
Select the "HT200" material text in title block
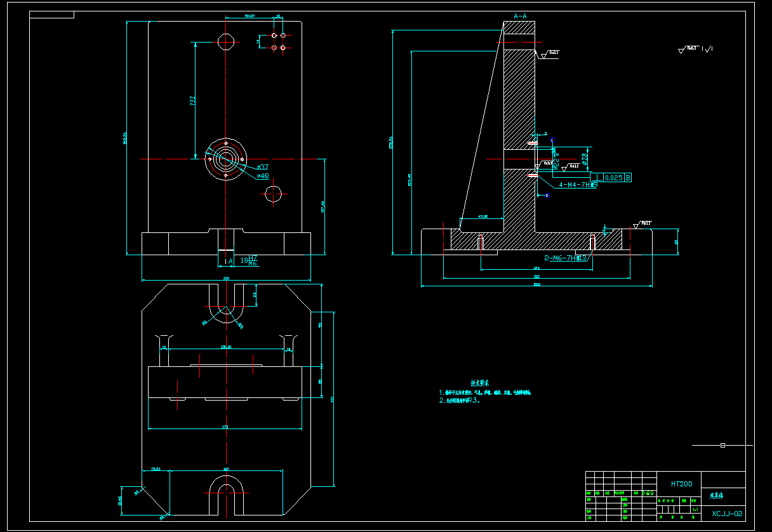tap(681, 484)
